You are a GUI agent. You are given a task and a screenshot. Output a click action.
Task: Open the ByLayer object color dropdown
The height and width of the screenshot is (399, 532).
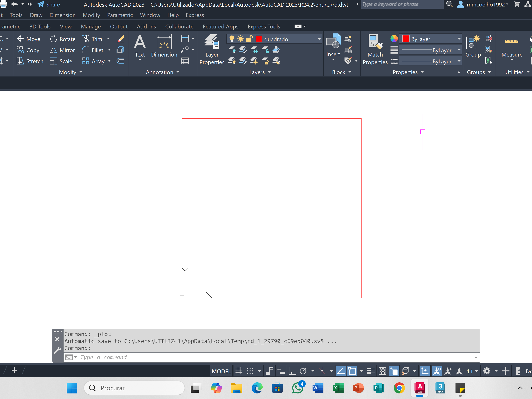click(459, 39)
